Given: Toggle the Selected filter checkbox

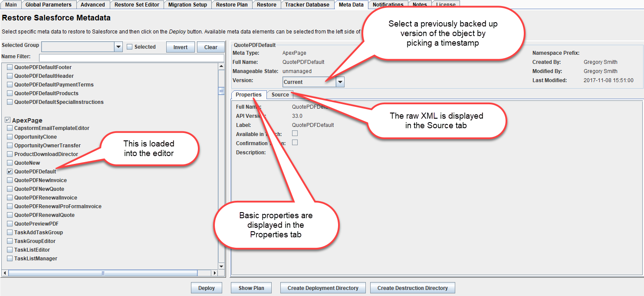Looking at the screenshot, I should click(130, 47).
